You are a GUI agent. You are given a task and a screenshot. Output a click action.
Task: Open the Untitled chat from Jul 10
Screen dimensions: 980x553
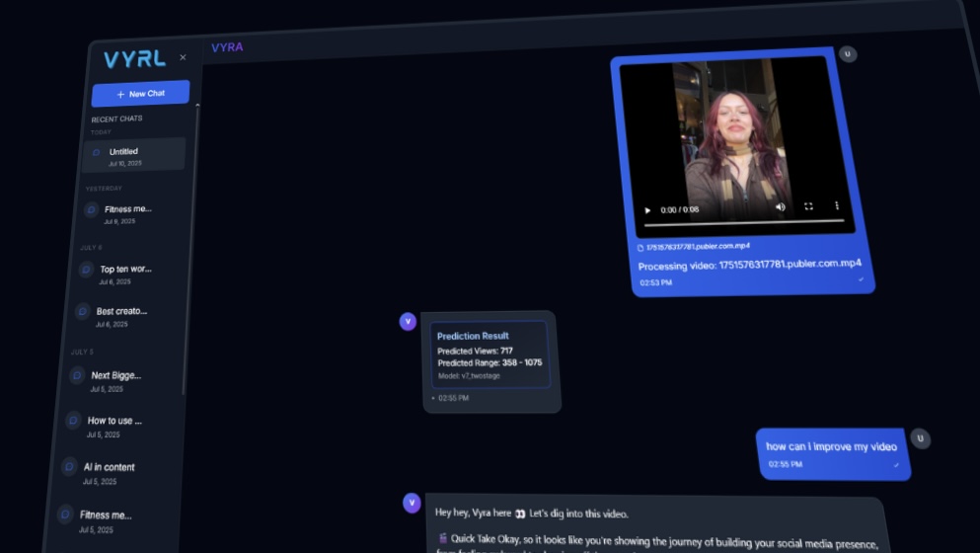coord(134,155)
